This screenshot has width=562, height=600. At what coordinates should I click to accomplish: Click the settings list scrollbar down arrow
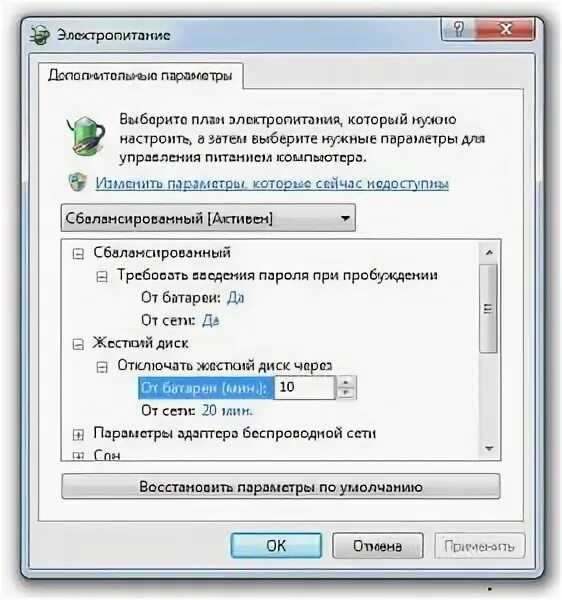pyautogui.click(x=489, y=448)
